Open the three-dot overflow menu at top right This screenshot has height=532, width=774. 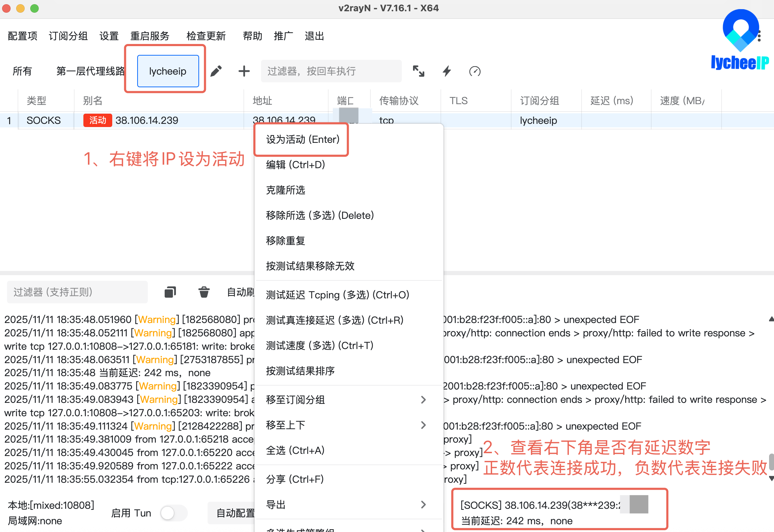tap(759, 36)
